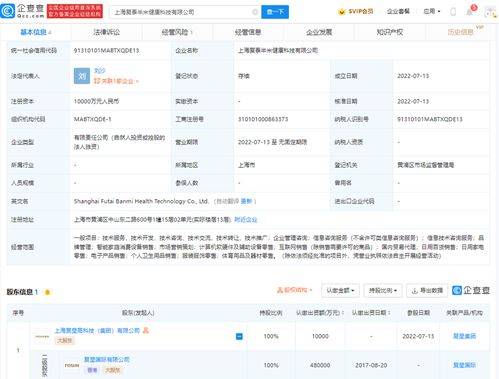The height and width of the screenshot is (379, 499).
Task: Select English name Shanghai Futai Banmi Health Technology
Action: pyautogui.click(x=141, y=201)
